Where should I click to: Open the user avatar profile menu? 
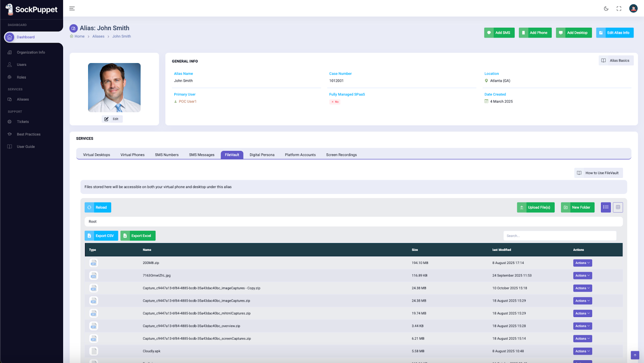pos(633,8)
